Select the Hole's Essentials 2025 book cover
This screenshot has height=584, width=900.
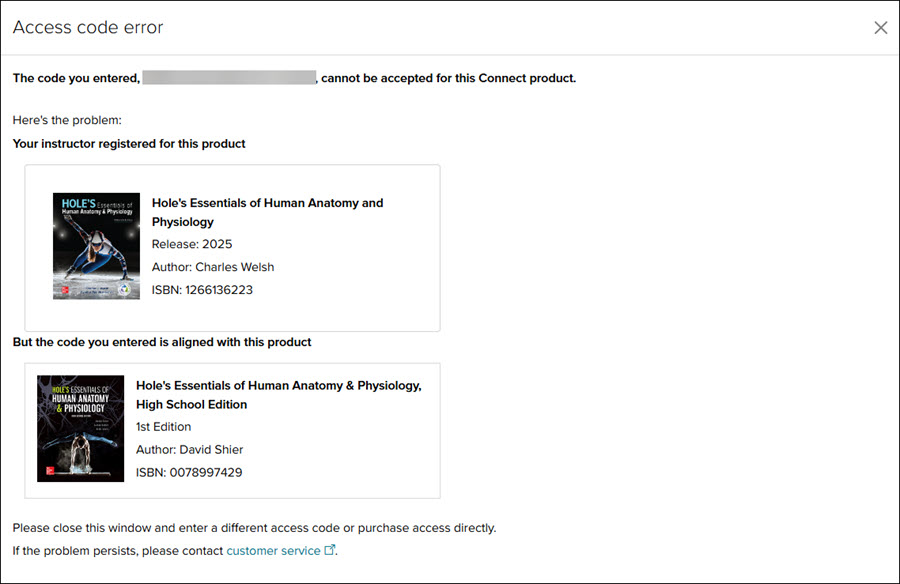(x=96, y=246)
